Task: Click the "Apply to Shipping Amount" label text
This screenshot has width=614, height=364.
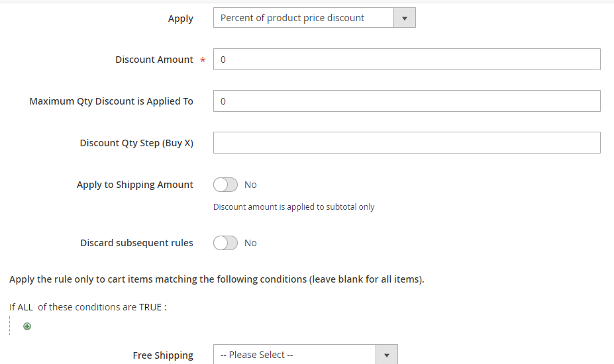Action: pos(135,185)
